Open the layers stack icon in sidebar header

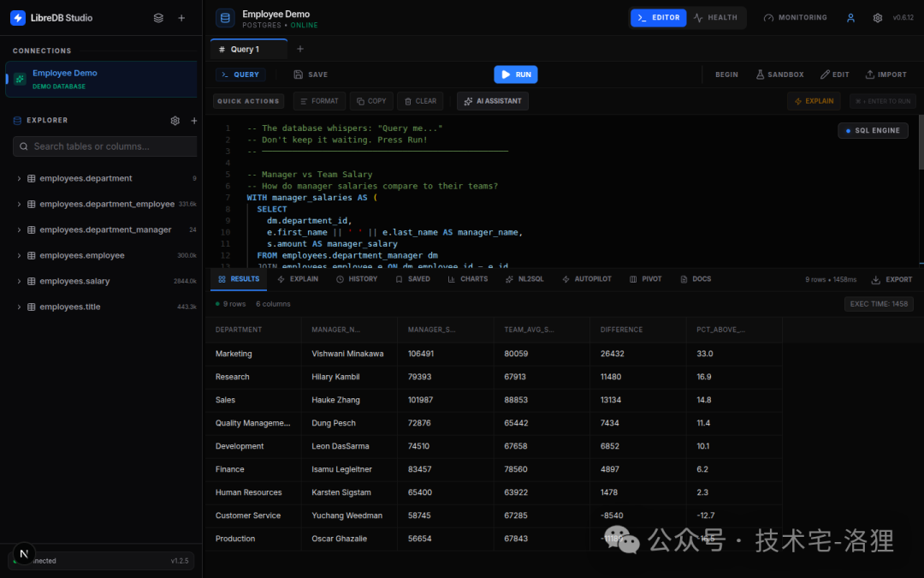click(x=158, y=18)
